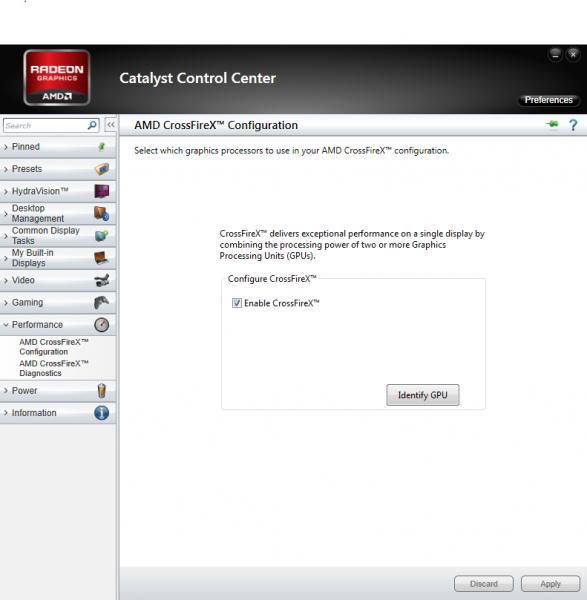The height and width of the screenshot is (600, 587).
Task: Click the HydraVision monitor icon
Action: pos(101,191)
